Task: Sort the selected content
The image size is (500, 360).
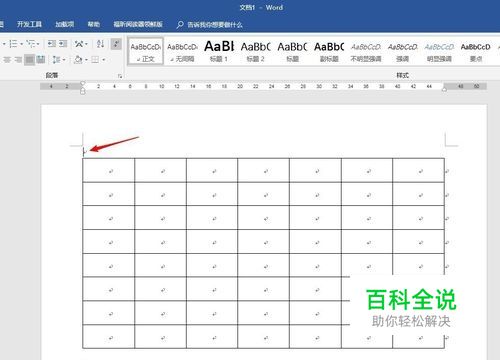Action: pos(100,44)
